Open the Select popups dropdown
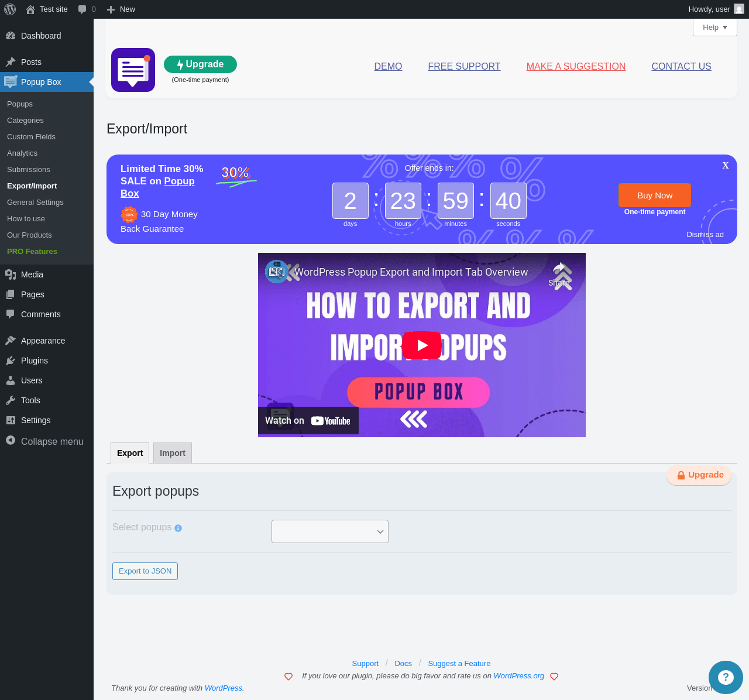Viewport: 749px width, 700px height. 330,531
